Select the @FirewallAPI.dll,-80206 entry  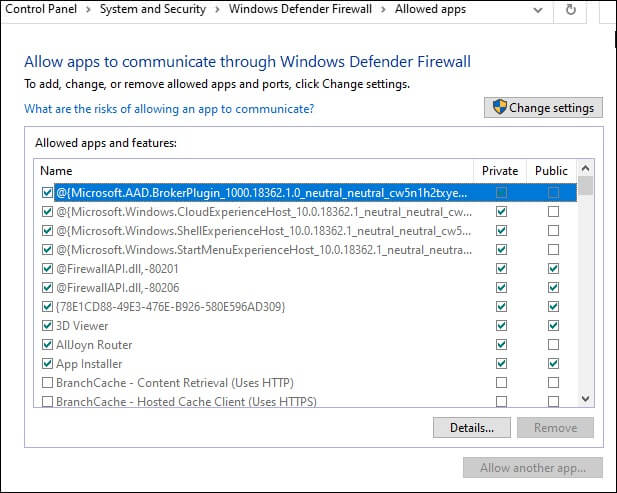(118, 288)
